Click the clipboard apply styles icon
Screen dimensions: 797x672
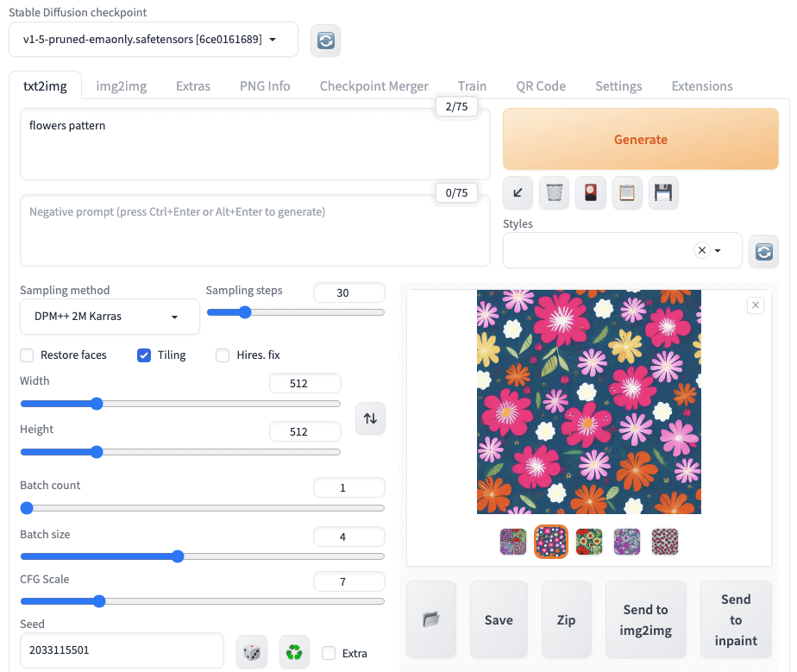point(627,193)
